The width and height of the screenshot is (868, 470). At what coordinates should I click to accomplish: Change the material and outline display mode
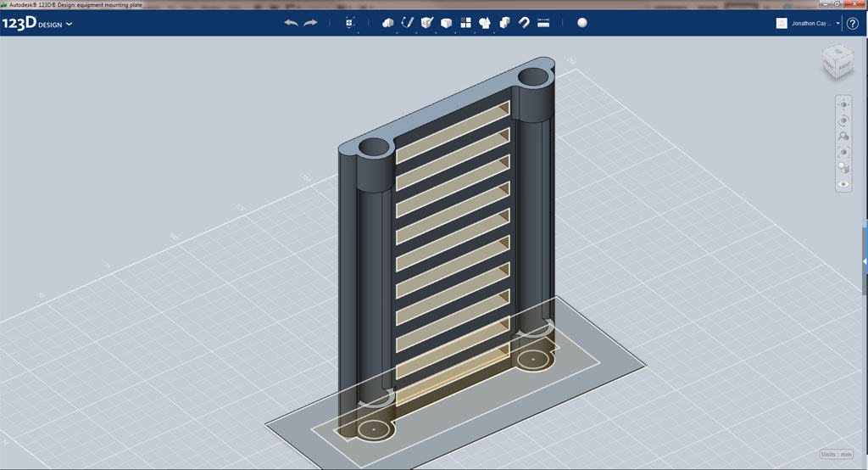tap(843, 167)
